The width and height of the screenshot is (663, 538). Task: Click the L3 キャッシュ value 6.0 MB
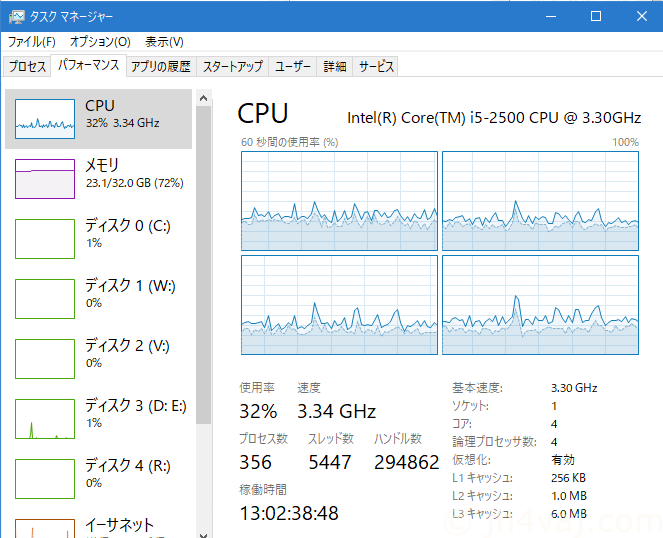569,514
